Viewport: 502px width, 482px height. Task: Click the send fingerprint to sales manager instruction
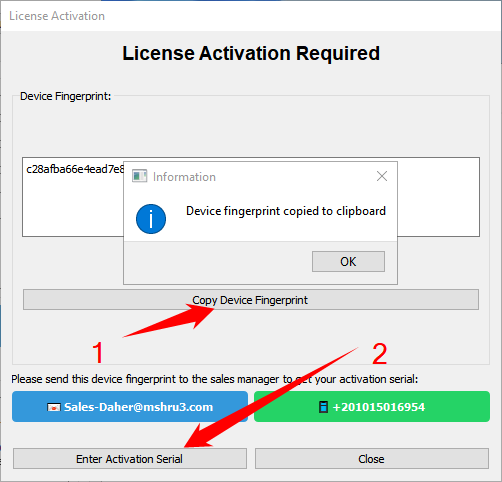[214, 379]
